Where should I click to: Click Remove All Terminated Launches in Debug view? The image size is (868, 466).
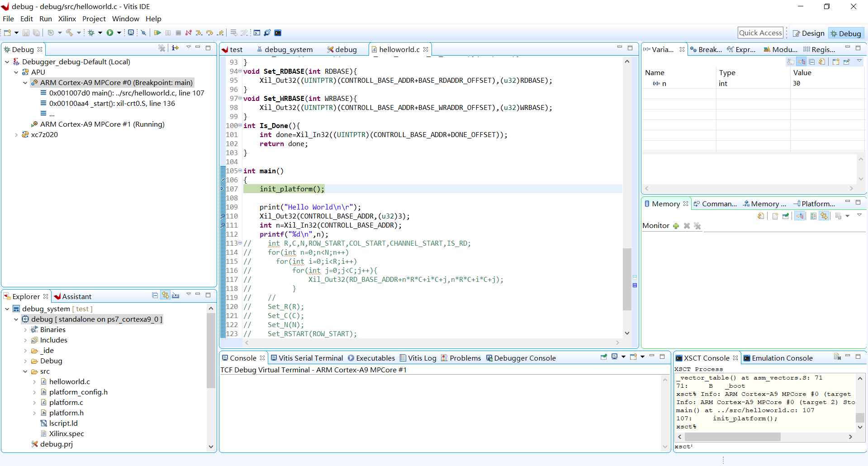(162, 48)
